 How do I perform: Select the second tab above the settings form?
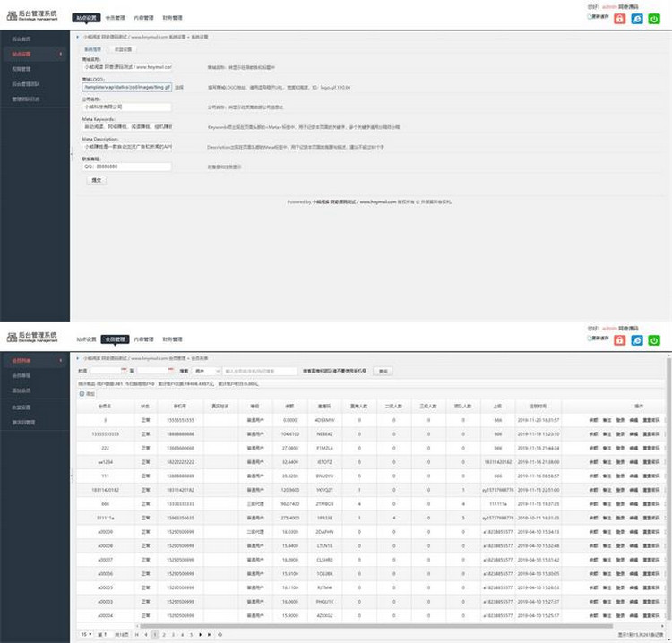(123, 49)
